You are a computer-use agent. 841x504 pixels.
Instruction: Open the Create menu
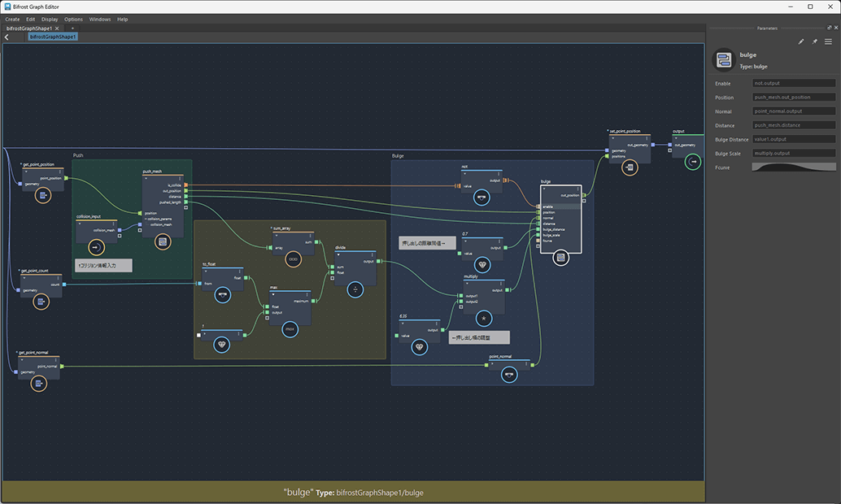pos(12,20)
